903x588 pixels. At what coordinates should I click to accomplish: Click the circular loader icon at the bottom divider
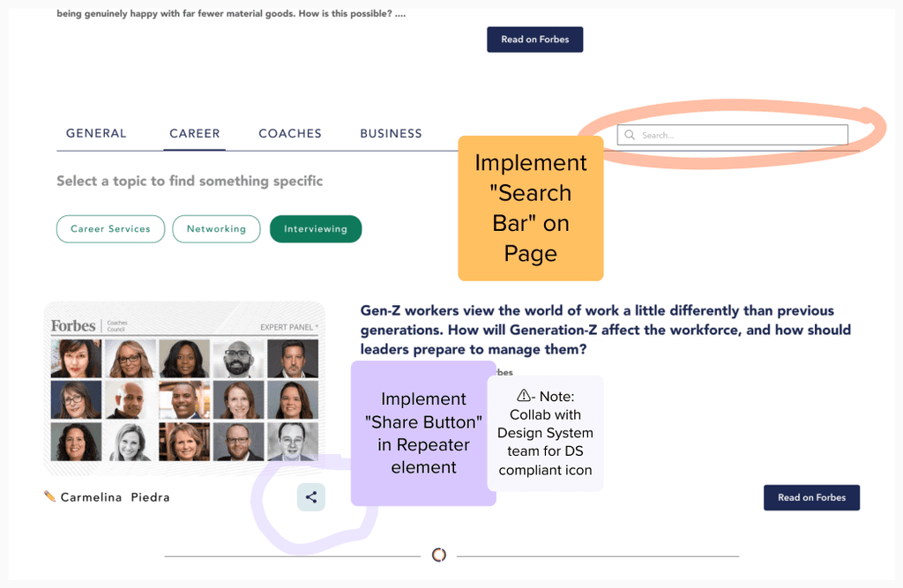click(x=438, y=555)
